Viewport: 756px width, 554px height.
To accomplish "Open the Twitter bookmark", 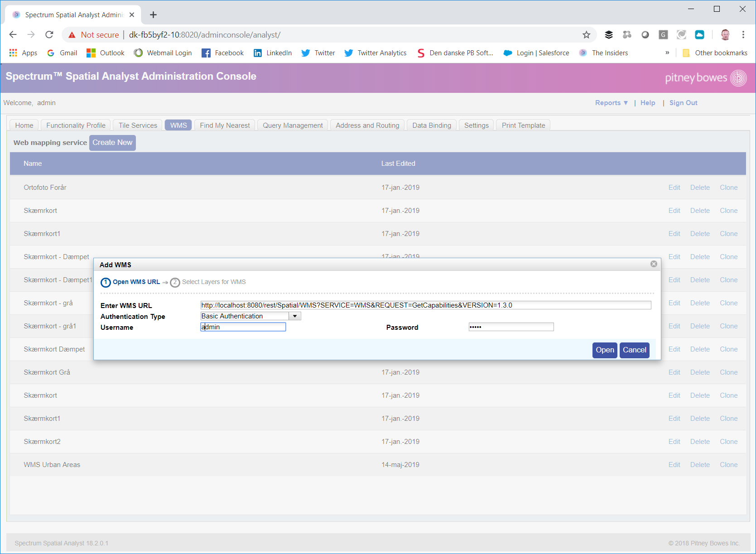I will tap(318, 53).
